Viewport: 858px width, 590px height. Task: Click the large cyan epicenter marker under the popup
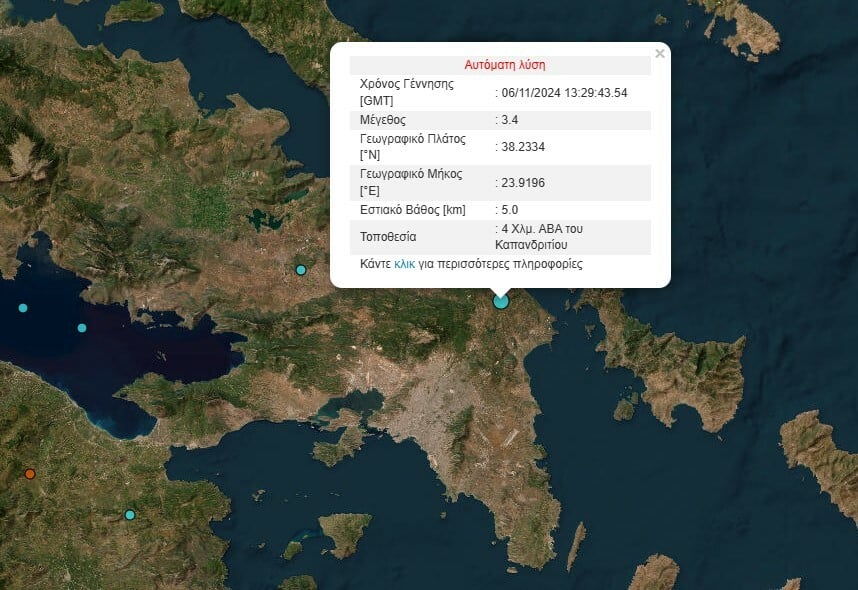501,301
